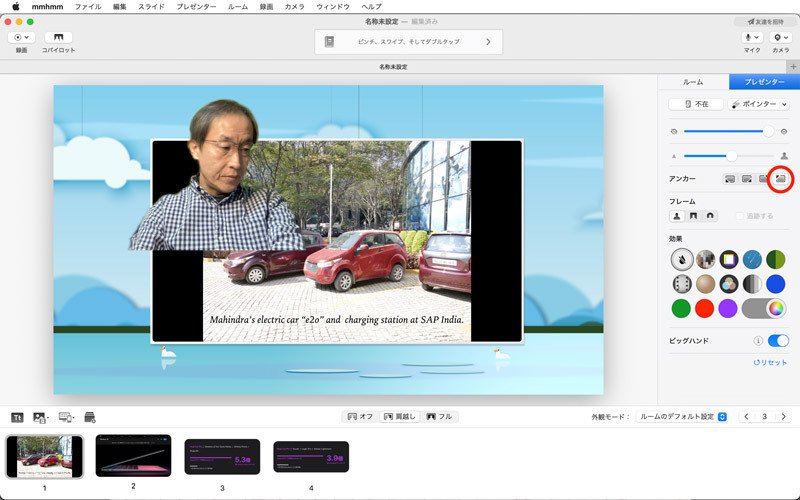Select slide thumbnail 4 showing 3.9

click(311, 457)
